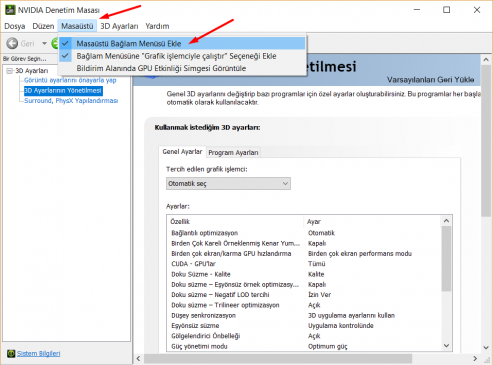Click horizontal scroll left arrow
Screen dimensions: 493x365
point(138,359)
